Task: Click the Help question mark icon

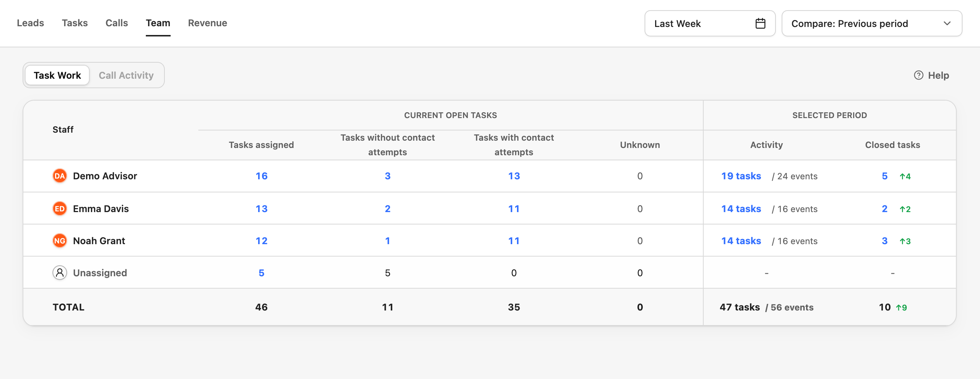Action: (x=918, y=75)
